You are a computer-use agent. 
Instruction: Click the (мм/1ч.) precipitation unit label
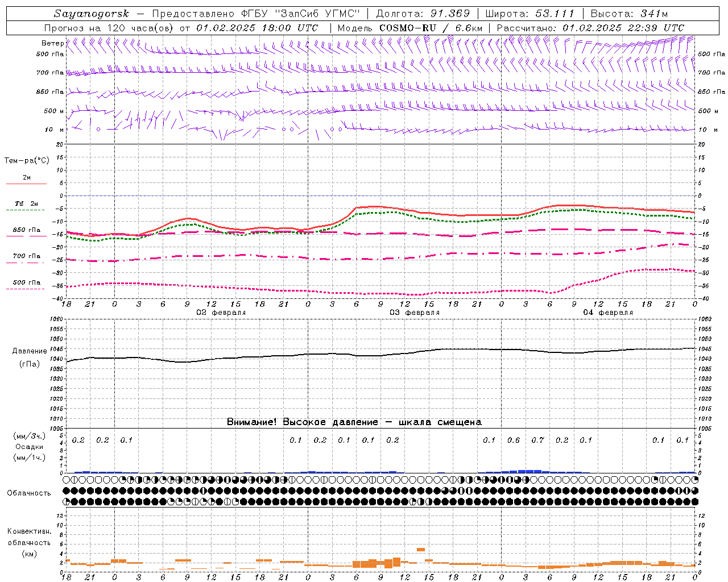tap(30, 458)
